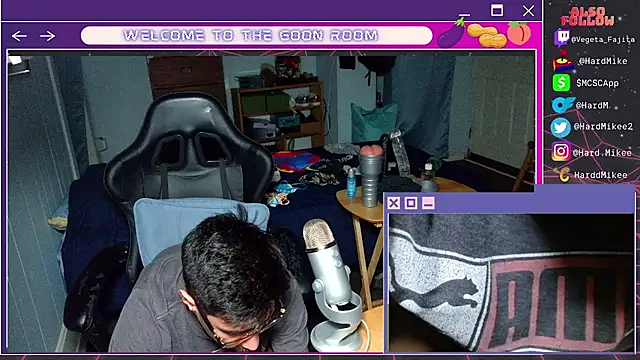Click the joystick icon beside @HardMike
The width and height of the screenshot is (640, 360).
click(x=563, y=61)
